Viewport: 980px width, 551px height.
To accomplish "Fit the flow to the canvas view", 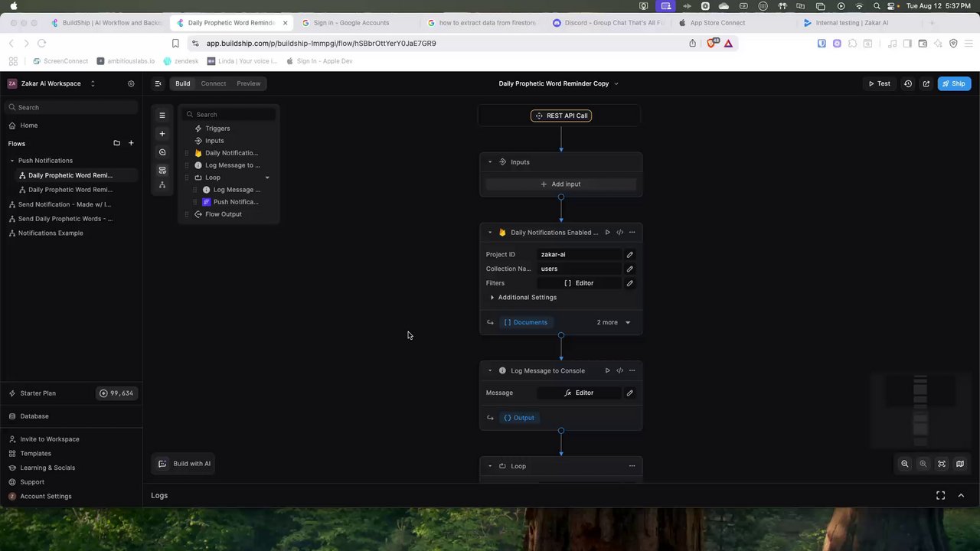I will (941, 464).
